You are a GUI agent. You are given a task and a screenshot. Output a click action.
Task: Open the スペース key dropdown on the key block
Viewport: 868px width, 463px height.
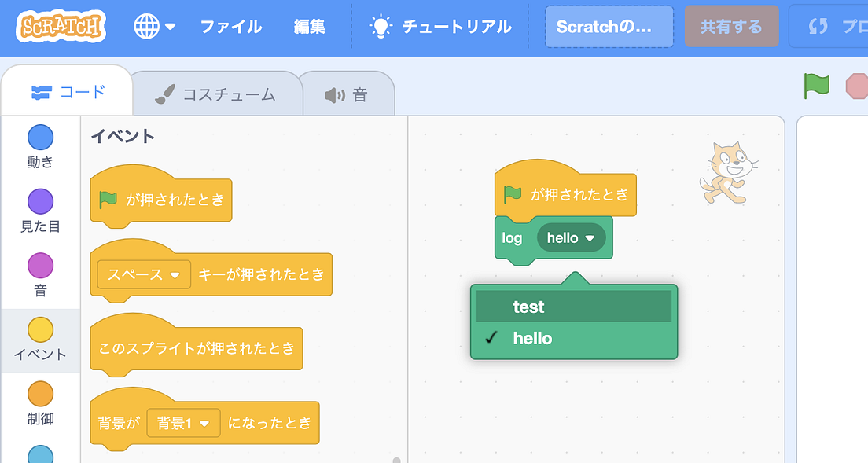point(142,274)
